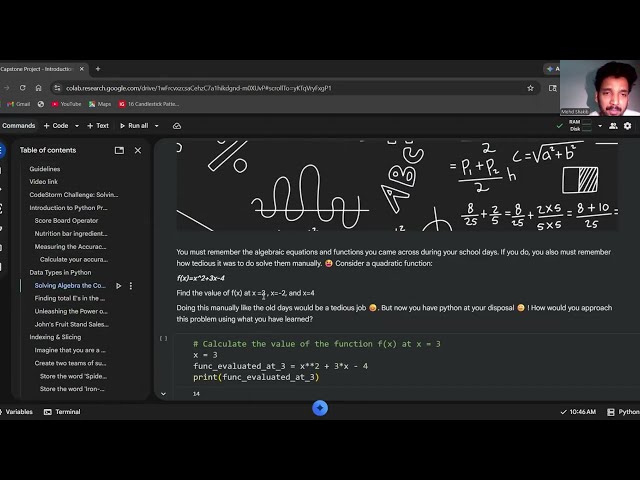640x480 pixels.
Task: Close the Table of contents panel
Action: pos(138,151)
